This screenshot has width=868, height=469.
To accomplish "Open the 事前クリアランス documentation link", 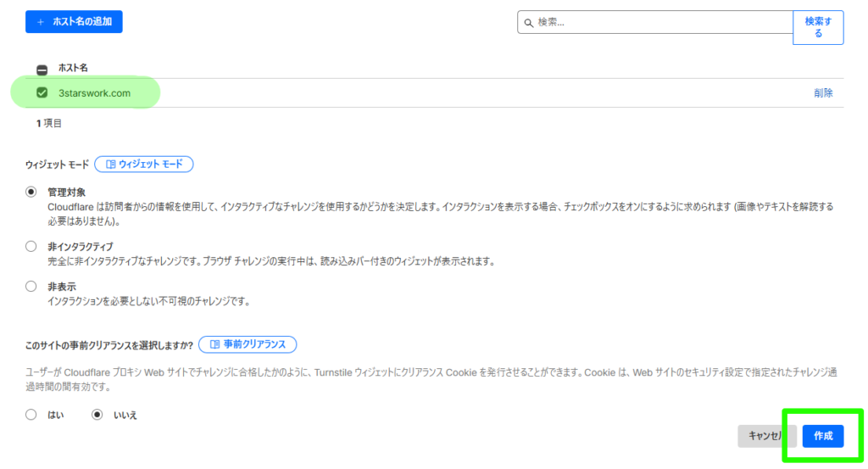I will [248, 344].
